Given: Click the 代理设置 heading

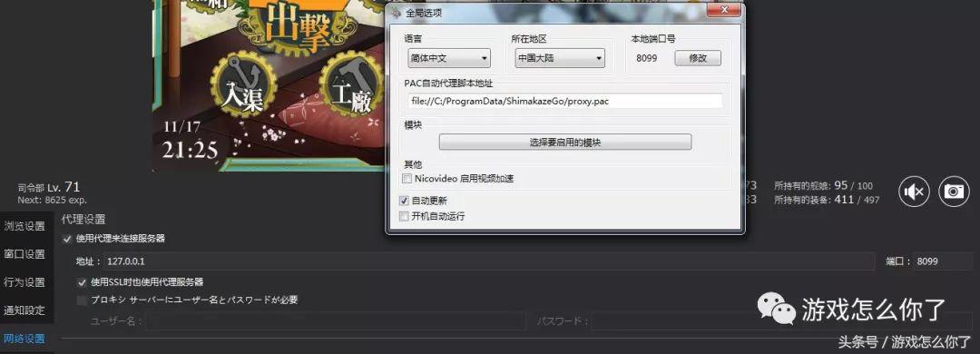Looking at the screenshot, I should (83, 220).
